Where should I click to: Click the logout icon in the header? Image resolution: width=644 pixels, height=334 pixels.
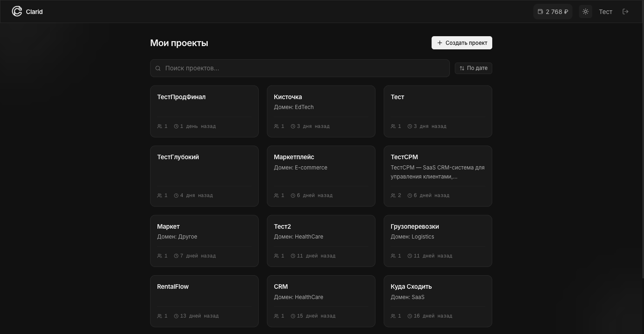tap(625, 12)
